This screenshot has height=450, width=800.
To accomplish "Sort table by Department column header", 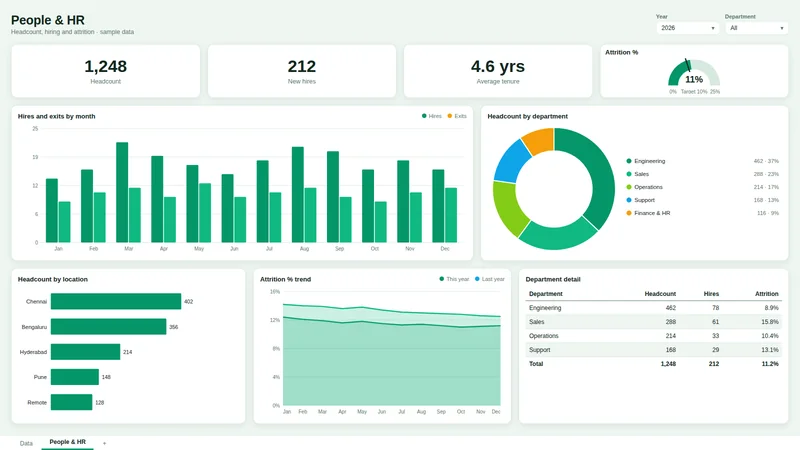I will 545,294.
